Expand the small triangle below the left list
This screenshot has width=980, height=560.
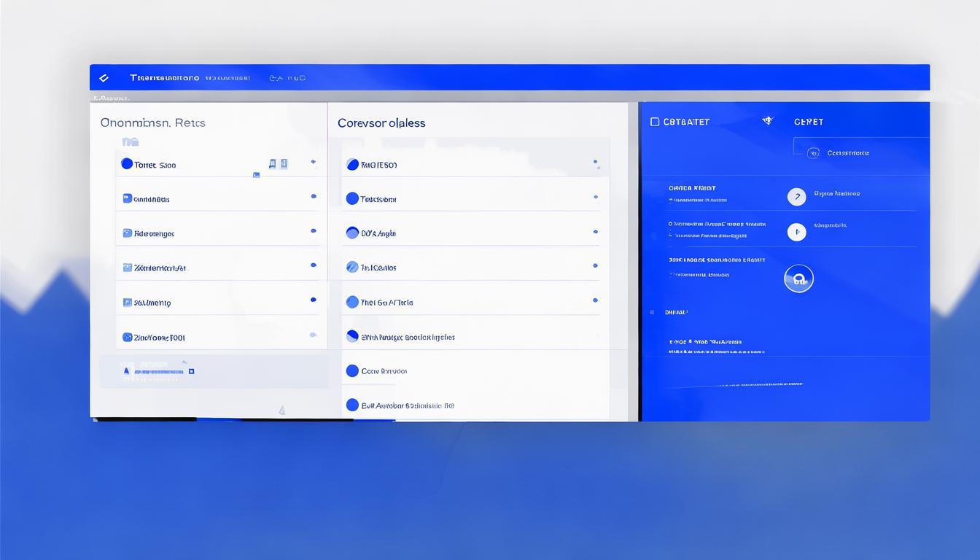pos(281,411)
